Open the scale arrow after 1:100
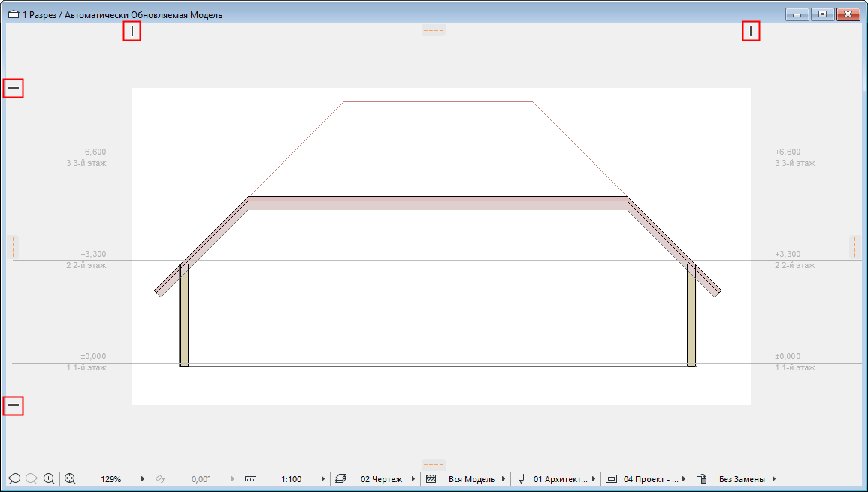The height and width of the screenshot is (492, 868). 323,478
